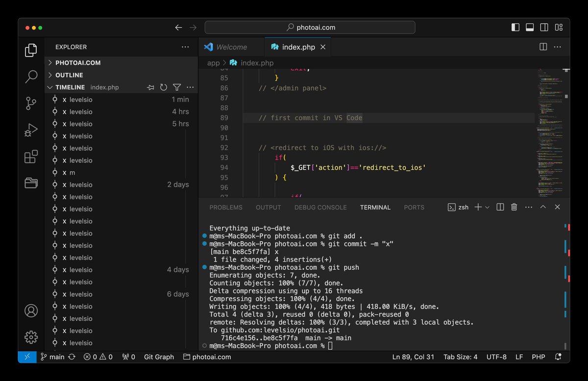The width and height of the screenshot is (588, 381).
Task: Select timeline commit from 6 days ago
Action: coord(122,294)
